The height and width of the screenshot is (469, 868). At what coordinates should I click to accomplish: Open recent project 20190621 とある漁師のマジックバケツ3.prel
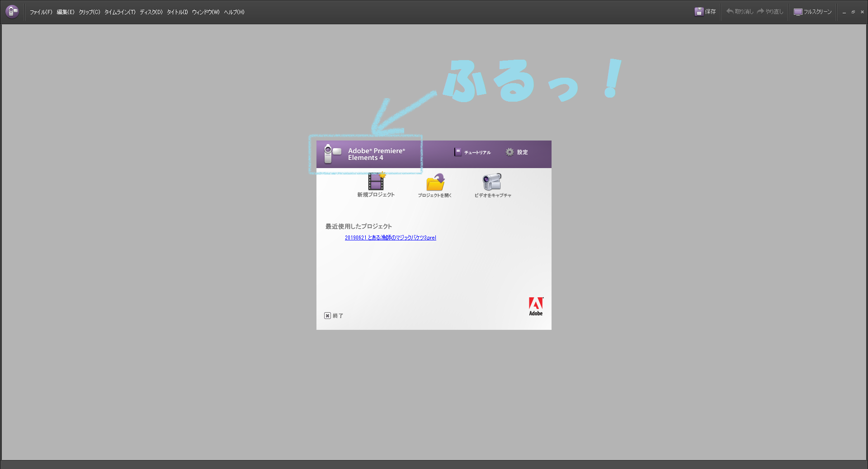click(391, 238)
